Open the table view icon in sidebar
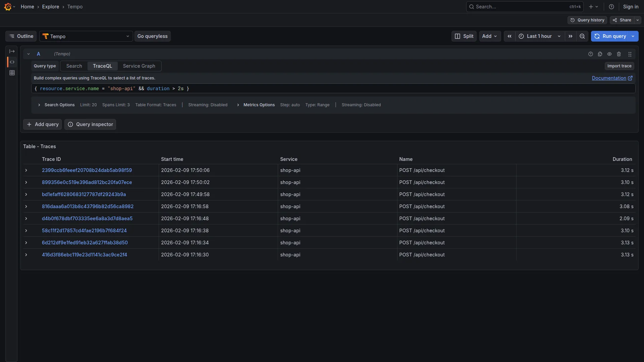The height and width of the screenshot is (362, 644). click(x=12, y=72)
